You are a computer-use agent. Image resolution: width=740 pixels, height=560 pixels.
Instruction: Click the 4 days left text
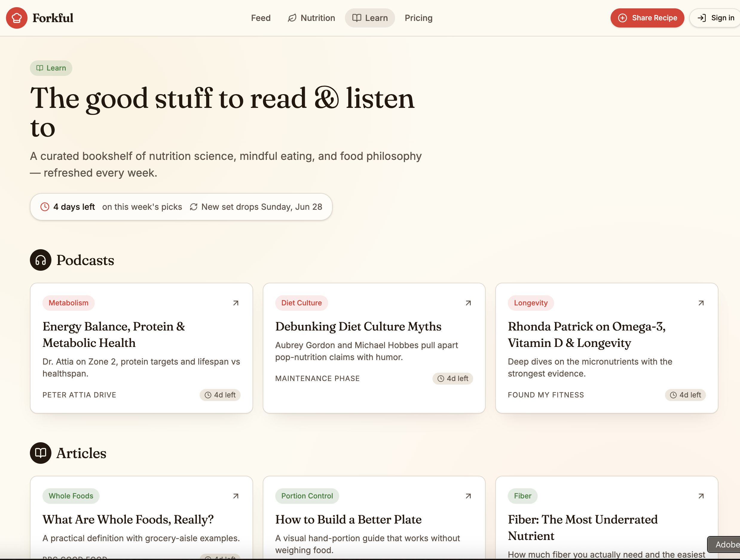pos(74,207)
